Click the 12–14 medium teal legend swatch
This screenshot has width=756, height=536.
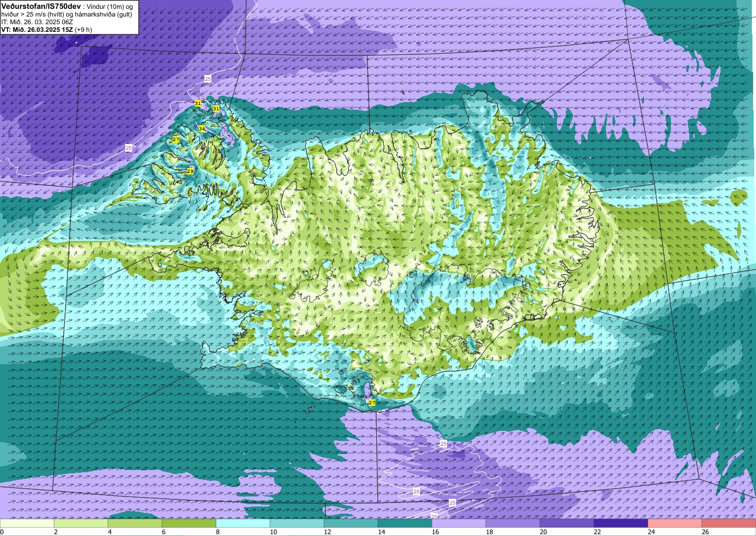tap(351, 523)
